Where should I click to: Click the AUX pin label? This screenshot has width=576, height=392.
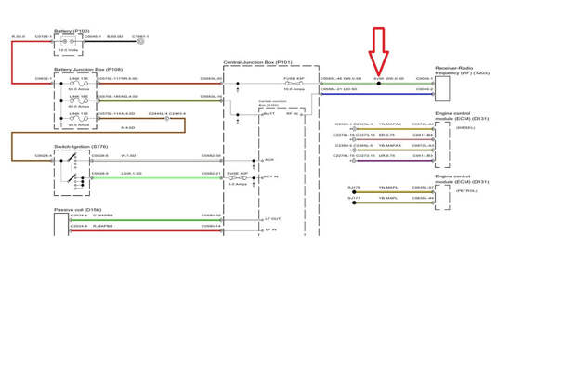(x=269, y=160)
